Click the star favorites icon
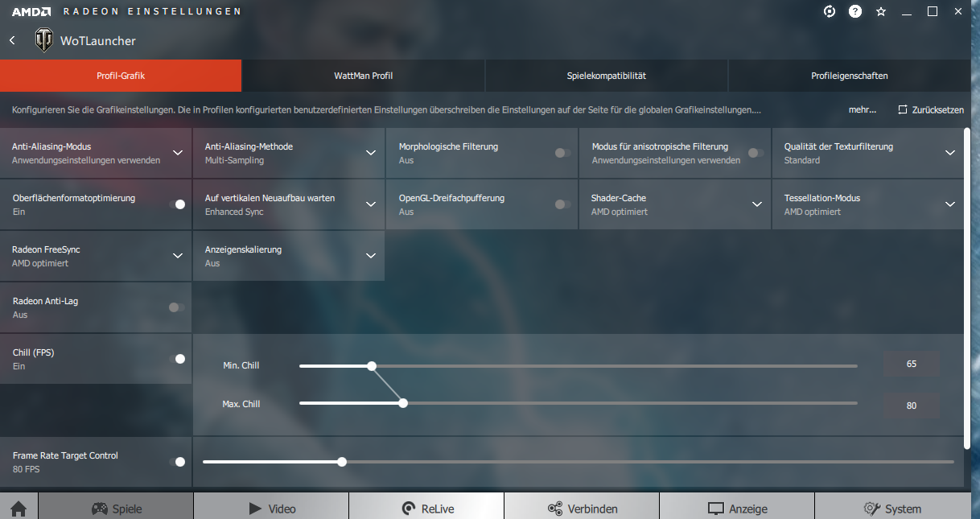 tap(881, 11)
